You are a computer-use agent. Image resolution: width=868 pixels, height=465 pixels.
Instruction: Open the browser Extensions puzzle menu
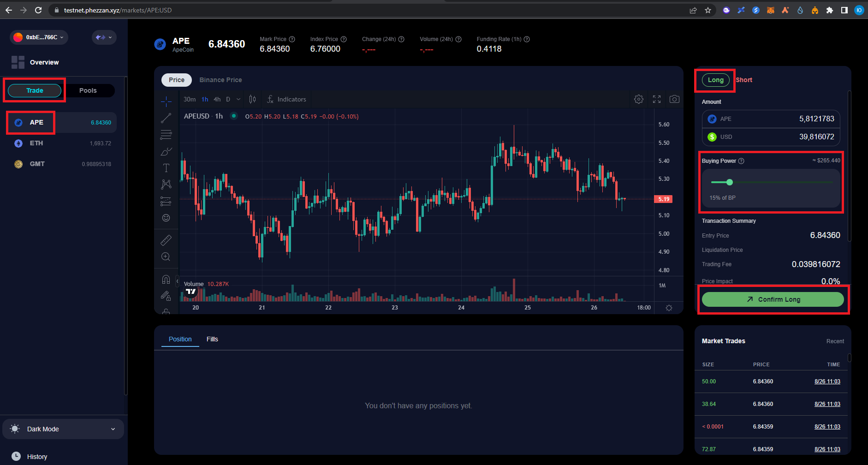(x=830, y=10)
